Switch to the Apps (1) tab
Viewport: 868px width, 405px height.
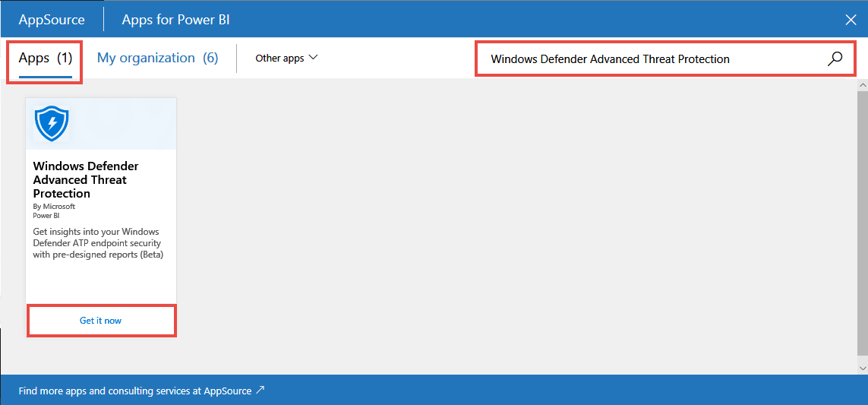45,58
